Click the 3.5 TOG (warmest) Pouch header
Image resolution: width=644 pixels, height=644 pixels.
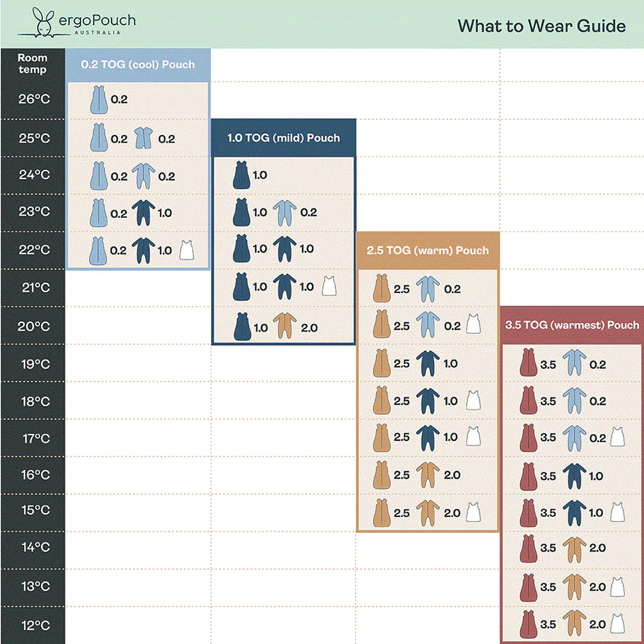tap(572, 325)
